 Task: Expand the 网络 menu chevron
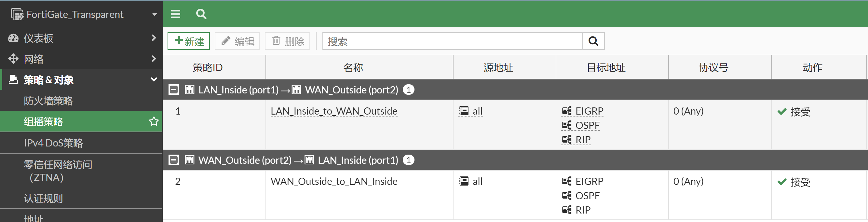coord(154,59)
